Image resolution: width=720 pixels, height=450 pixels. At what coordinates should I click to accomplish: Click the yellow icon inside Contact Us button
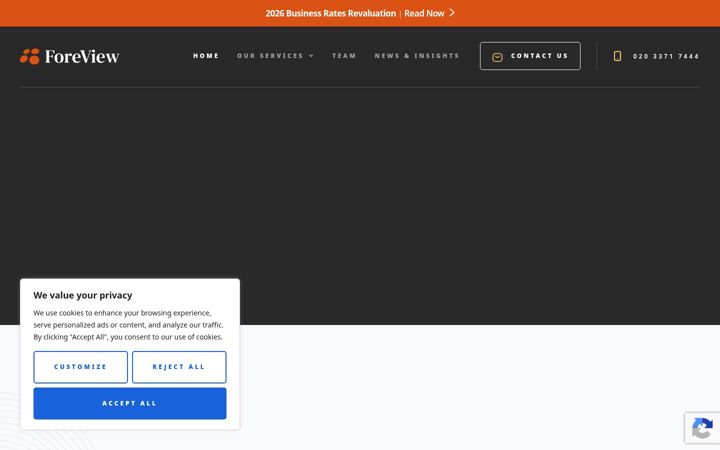497,57
